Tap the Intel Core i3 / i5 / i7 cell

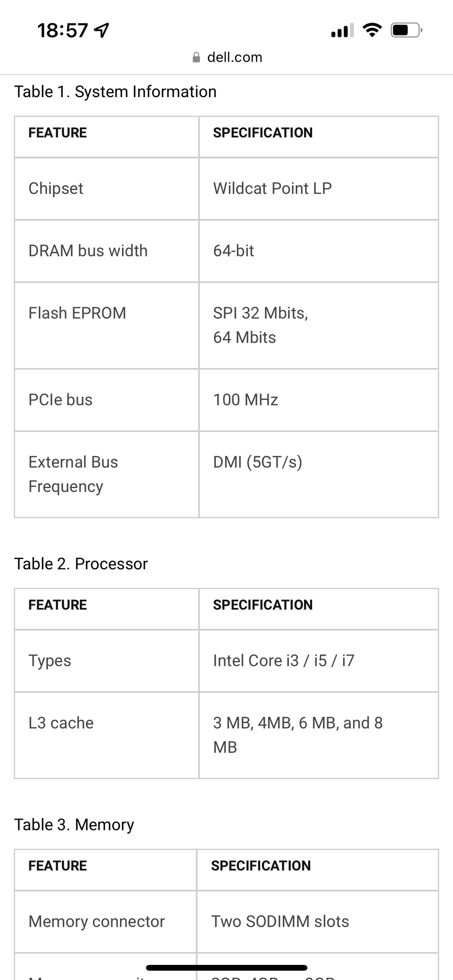(284, 661)
